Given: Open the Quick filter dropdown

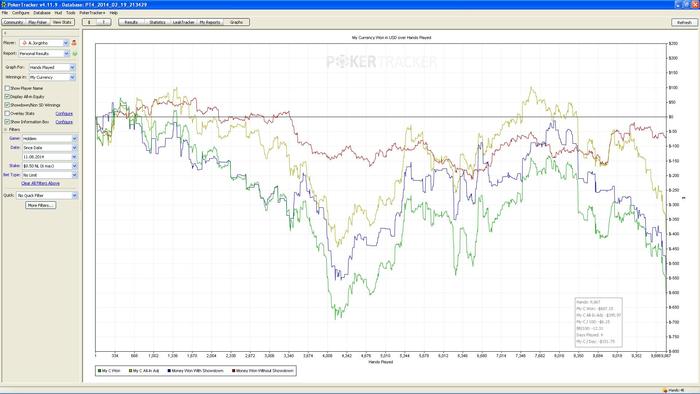Looking at the screenshot, I should point(47,195).
